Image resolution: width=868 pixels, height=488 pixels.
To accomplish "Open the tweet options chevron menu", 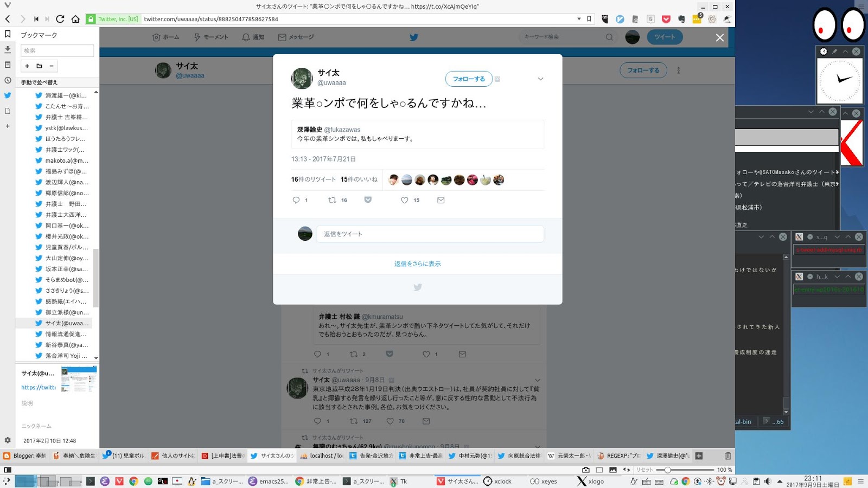I will click(540, 79).
